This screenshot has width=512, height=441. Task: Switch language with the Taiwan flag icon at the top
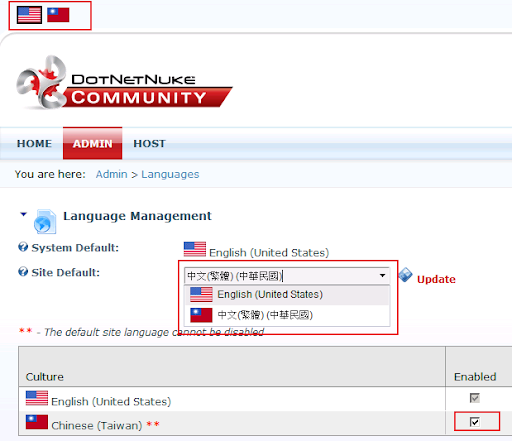coord(58,15)
